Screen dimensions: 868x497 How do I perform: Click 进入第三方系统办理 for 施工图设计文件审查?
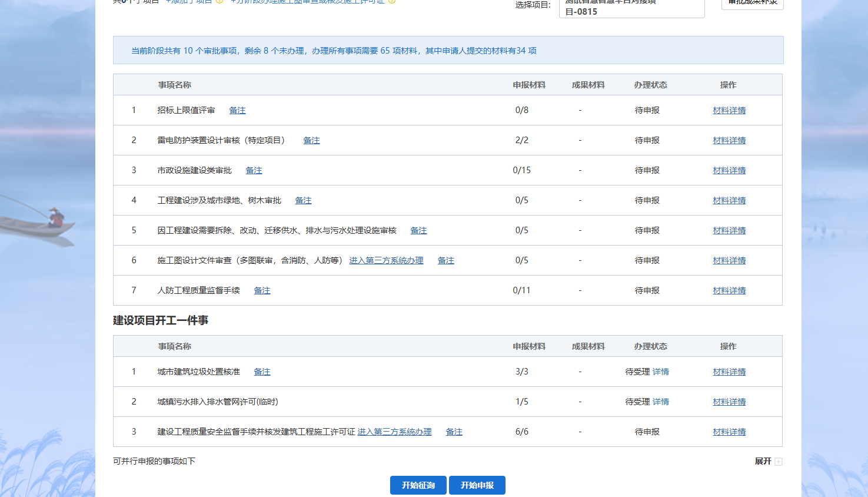pos(386,261)
